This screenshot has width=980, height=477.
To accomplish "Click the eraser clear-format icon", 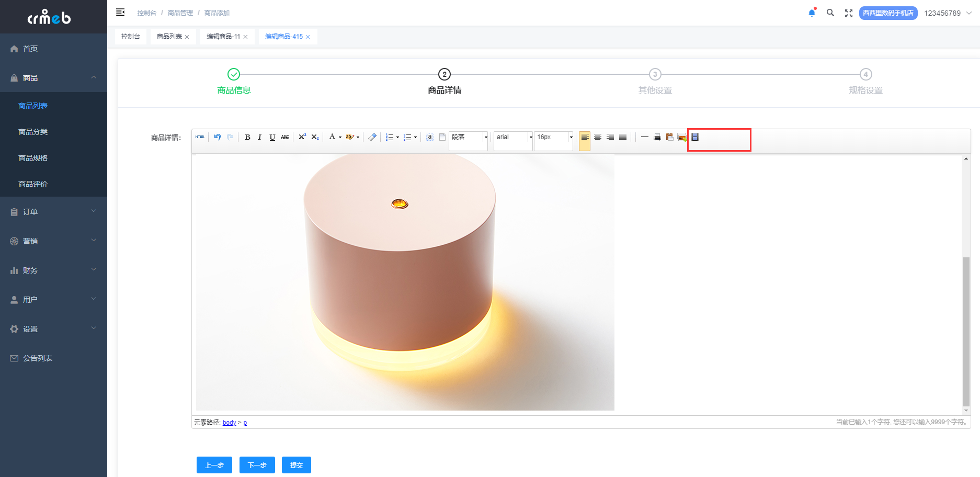I will 372,137.
